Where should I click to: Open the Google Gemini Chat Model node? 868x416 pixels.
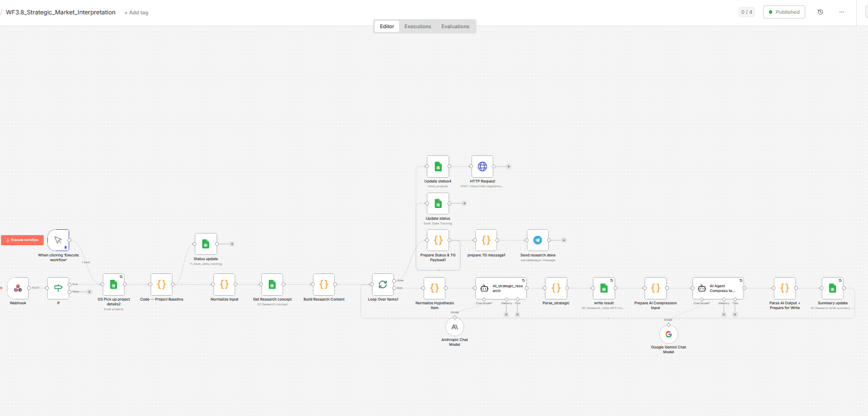click(x=668, y=335)
